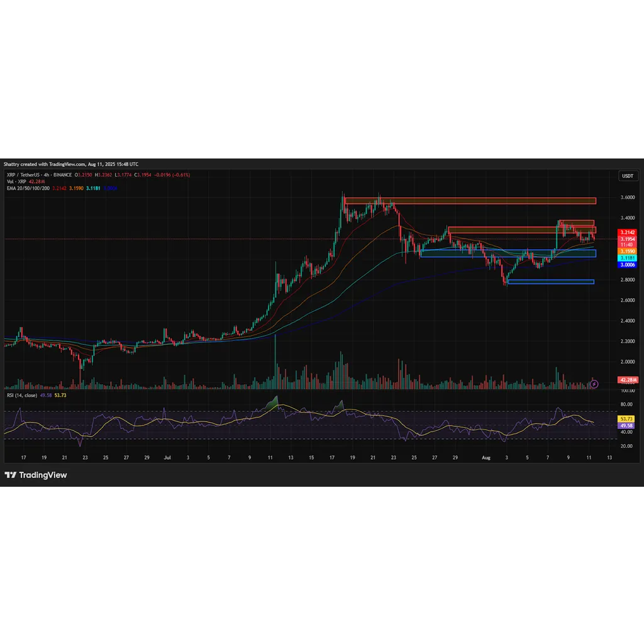Screen dimensions: 644x644
Task: Click the 42.28M volume label on axis
Action: [x=628, y=380]
